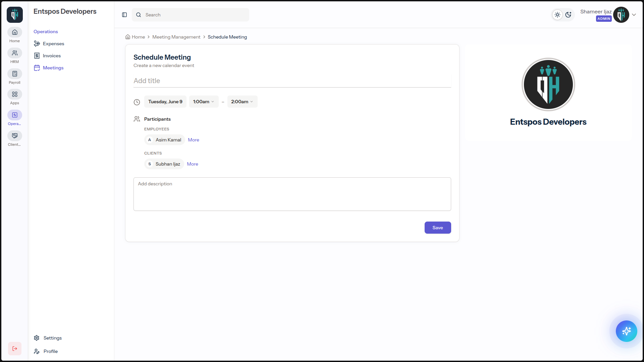Click the Entspos Developers sidebar title
The width and height of the screenshot is (644, 362).
click(65, 11)
